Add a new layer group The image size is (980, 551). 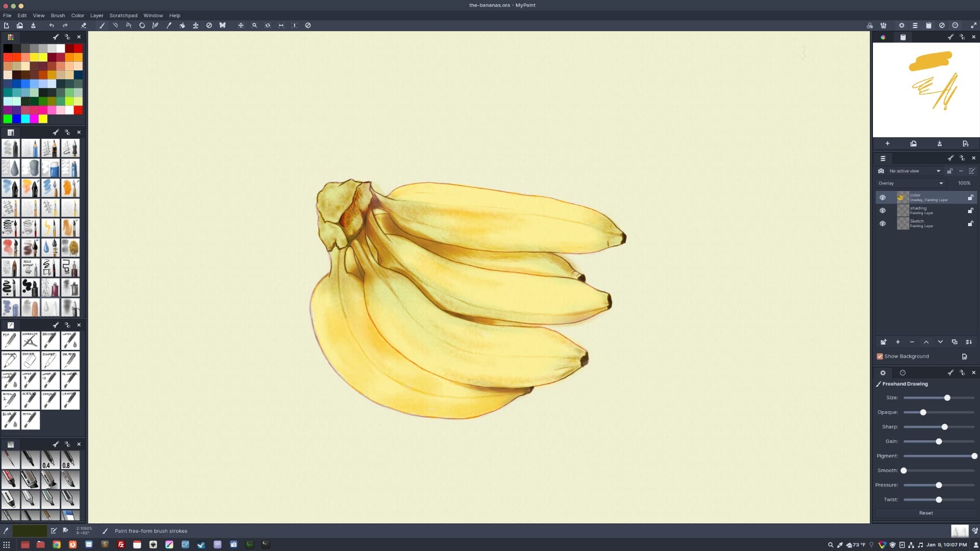(x=883, y=342)
